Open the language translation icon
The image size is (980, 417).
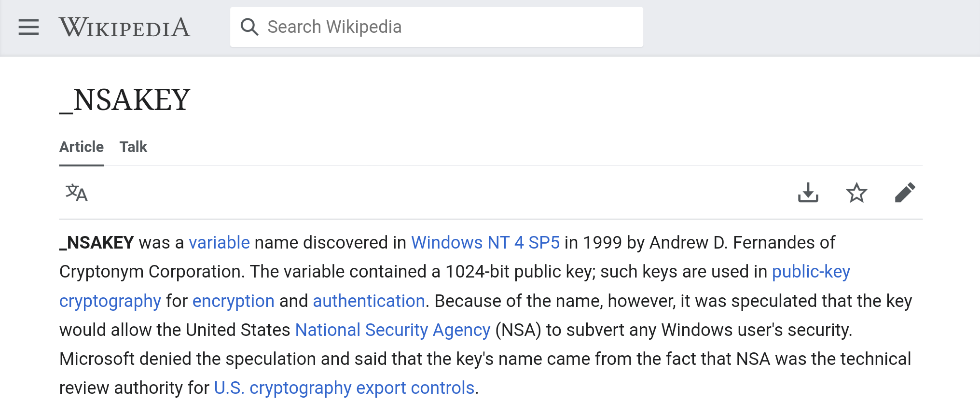[x=76, y=193]
